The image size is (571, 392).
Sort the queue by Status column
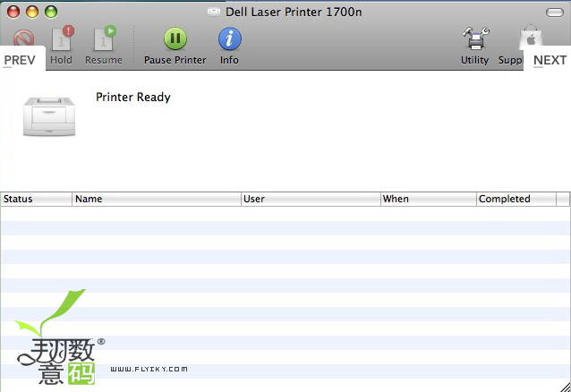[36, 199]
